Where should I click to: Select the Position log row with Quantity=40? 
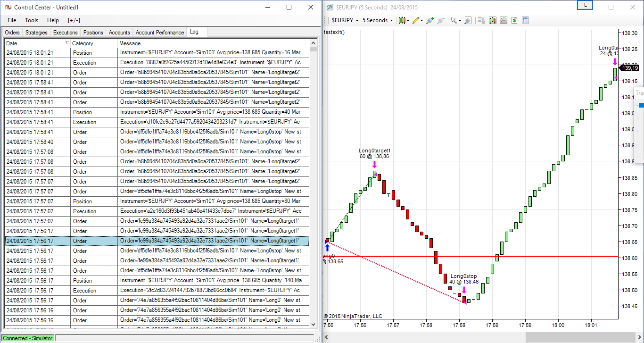tap(157, 112)
